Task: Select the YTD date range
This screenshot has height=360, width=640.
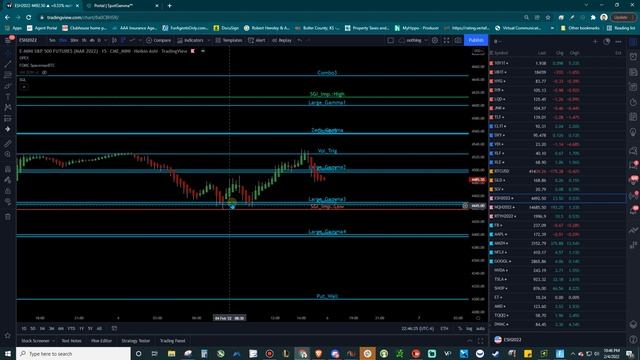Action: coord(71,329)
